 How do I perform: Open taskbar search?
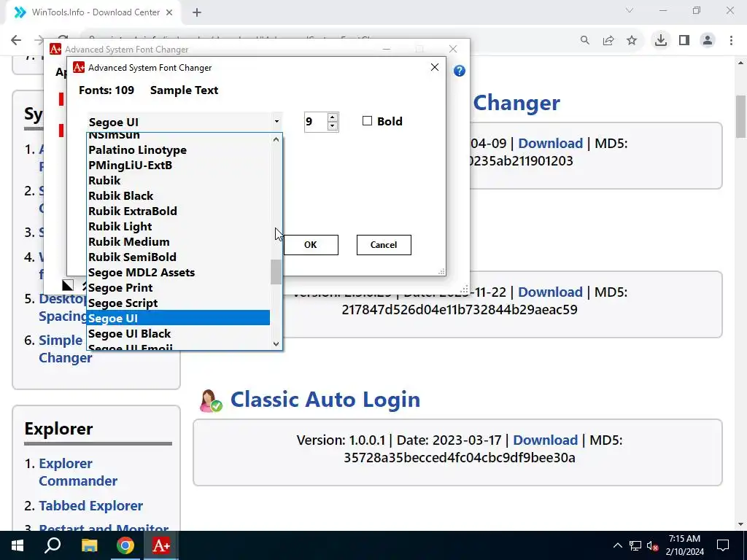pyautogui.click(x=53, y=545)
